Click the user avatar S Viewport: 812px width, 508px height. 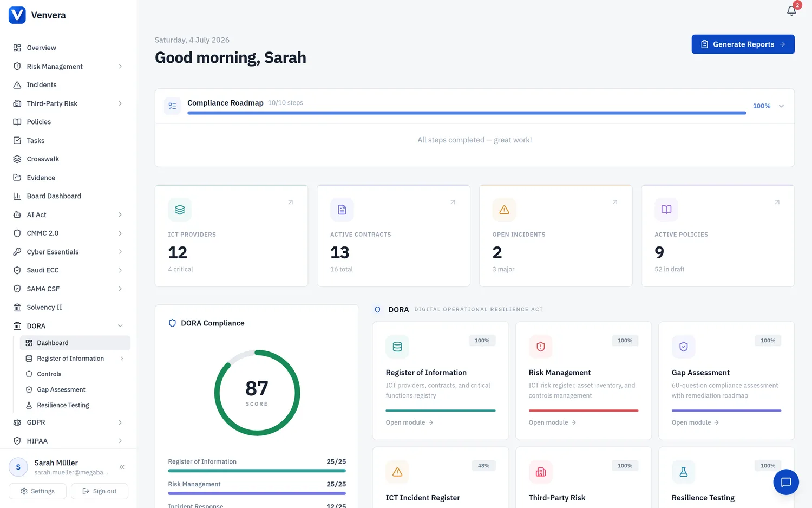point(18,467)
